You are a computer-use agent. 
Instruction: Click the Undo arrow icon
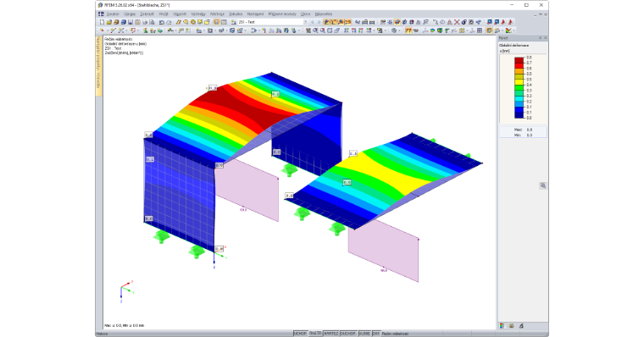161,22
